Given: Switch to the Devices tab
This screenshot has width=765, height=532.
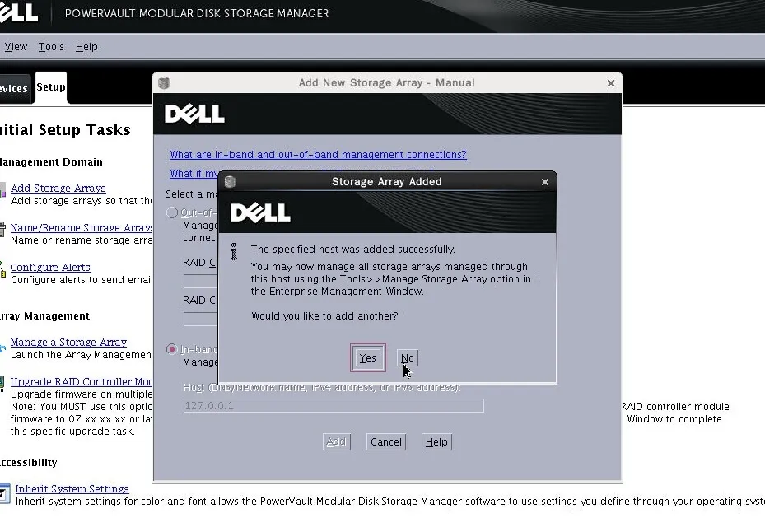Looking at the screenshot, I should pyautogui.click(x=14, y=88).
